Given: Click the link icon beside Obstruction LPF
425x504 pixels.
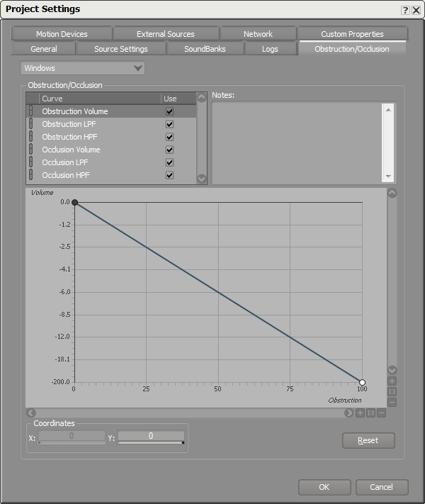Looking at the screenshot, I should click(31, 124).
